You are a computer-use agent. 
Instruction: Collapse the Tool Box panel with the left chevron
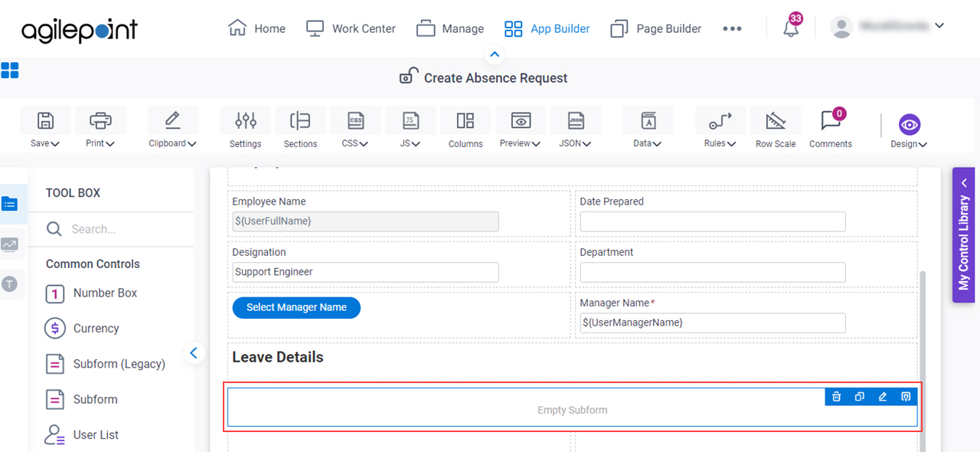click(194, 353)
